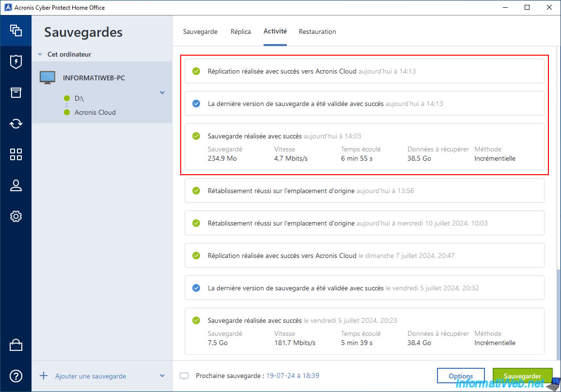Click check icon of the 10 juillet restore entry
Viewport: 561px width, 392px height.
pos(196,223)
